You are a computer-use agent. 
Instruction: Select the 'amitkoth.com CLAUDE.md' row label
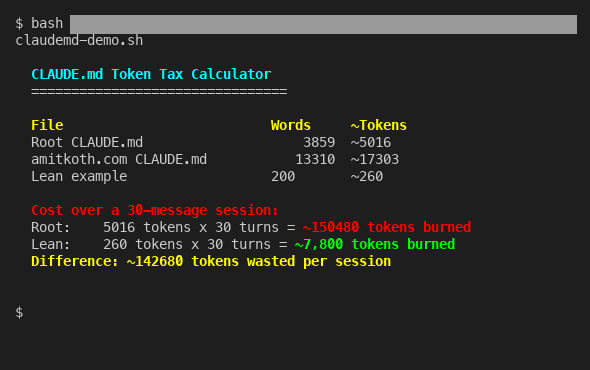pyautogui.click(x=119, y=159)
